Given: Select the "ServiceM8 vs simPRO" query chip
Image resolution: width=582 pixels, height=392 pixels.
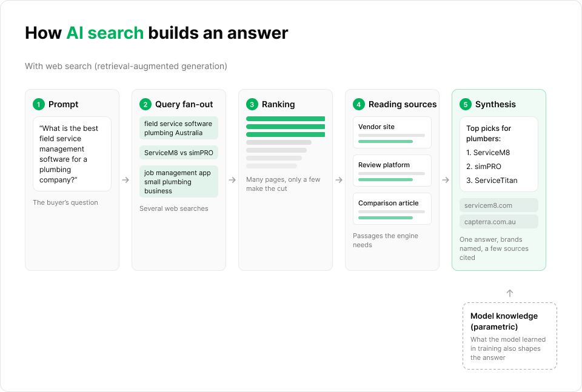Looking at the screenshot, I should click(x=178, y=153).
